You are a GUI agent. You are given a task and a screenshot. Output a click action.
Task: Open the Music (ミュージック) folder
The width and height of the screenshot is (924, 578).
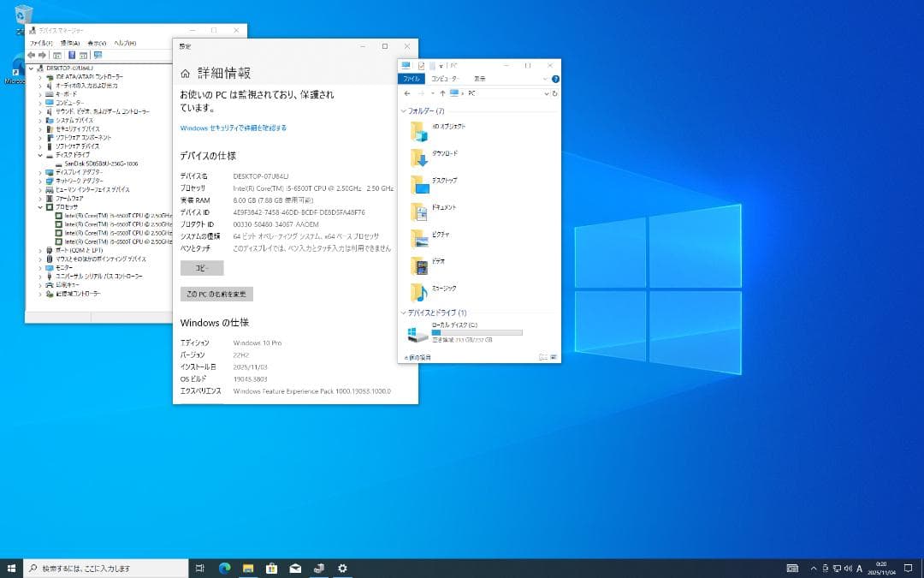click(x=434, y=293)
